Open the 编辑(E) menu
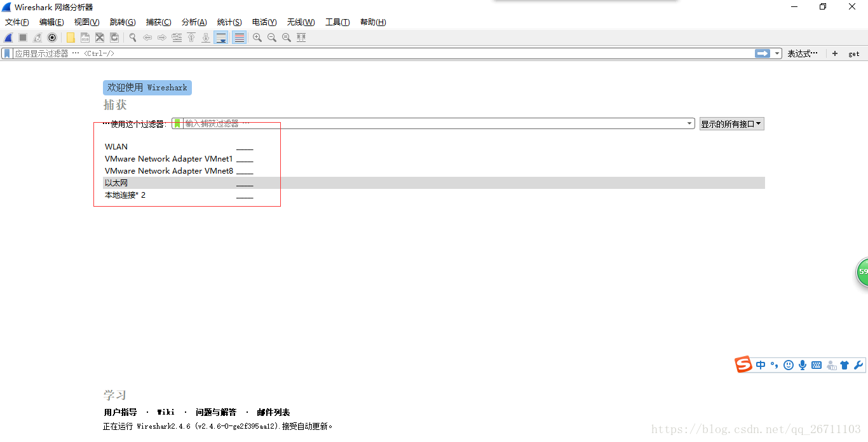The height and width of the screenshot is (442, 868). click(x=51, y=22)
